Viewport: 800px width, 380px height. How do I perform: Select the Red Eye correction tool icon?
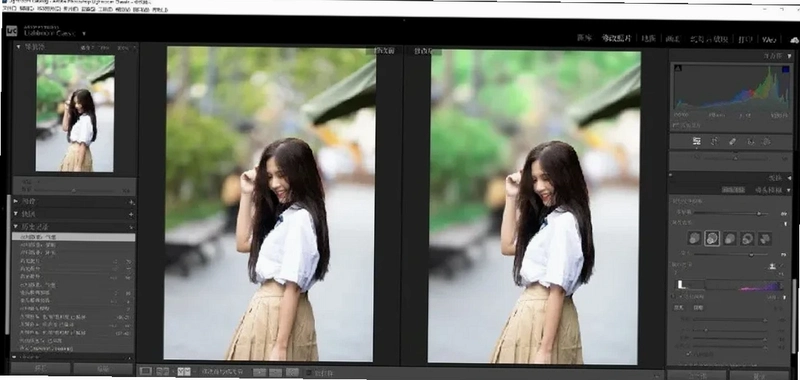coord(751,142)
